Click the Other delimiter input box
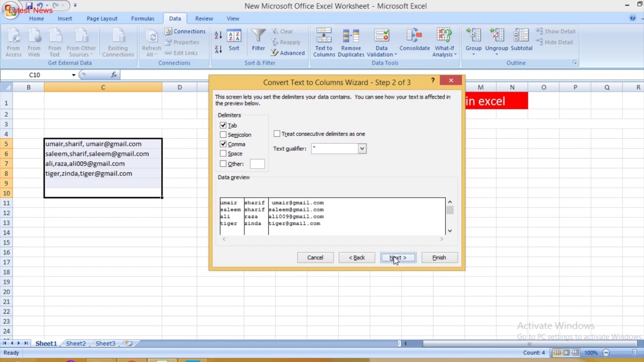The image size is (644, 362). [x=257, y=164]
